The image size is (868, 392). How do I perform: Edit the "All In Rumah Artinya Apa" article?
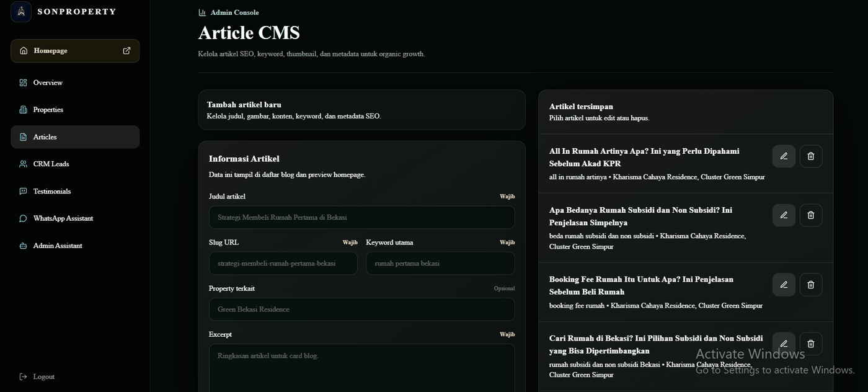[x=784, y=156]
